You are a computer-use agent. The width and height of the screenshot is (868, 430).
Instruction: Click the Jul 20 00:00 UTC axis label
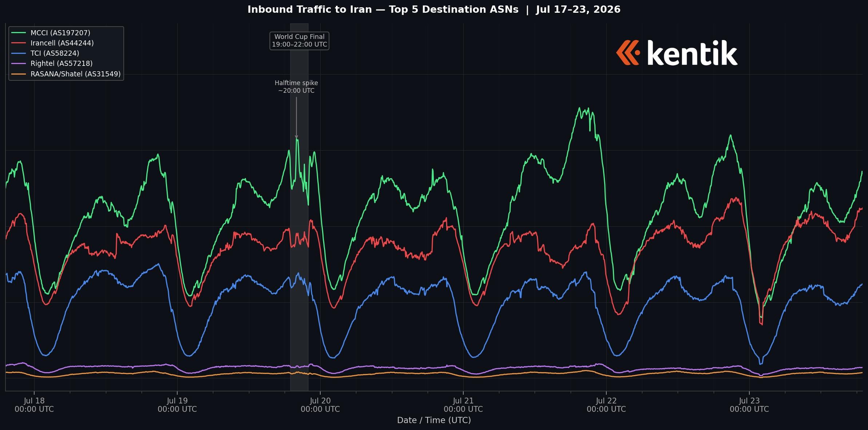coord(320,405)
